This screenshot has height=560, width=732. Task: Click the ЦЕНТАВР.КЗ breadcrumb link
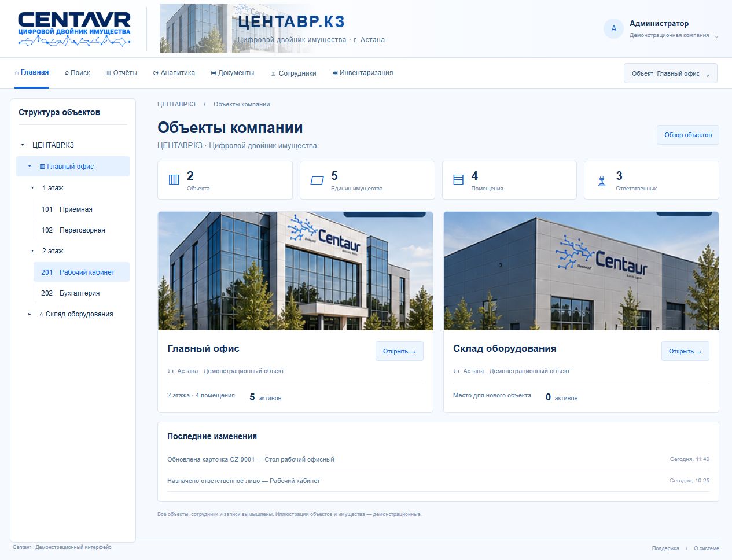pos(176,105)
